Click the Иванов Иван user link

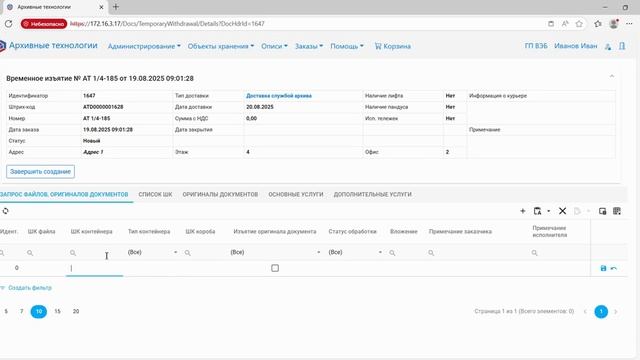point(576,46)
